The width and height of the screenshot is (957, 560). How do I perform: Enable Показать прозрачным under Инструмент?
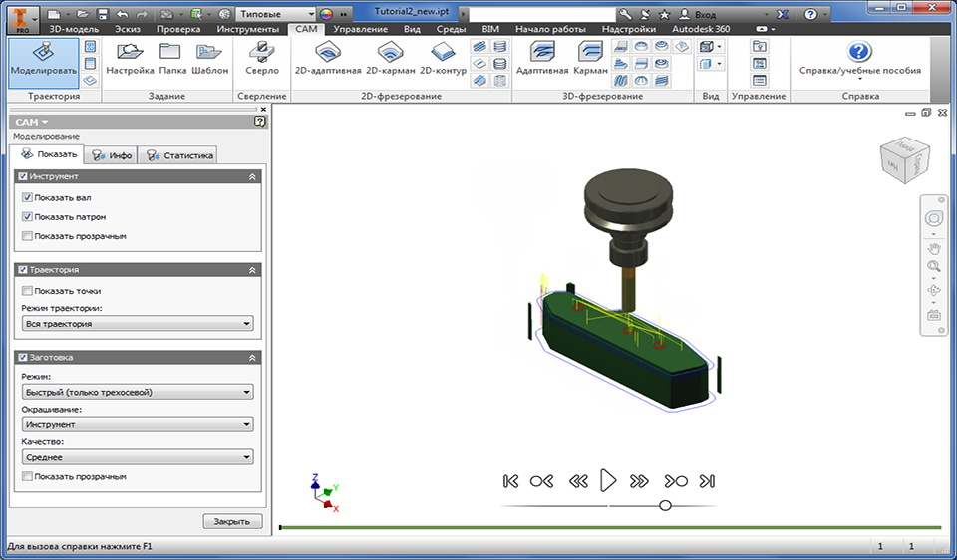[27, 236]
